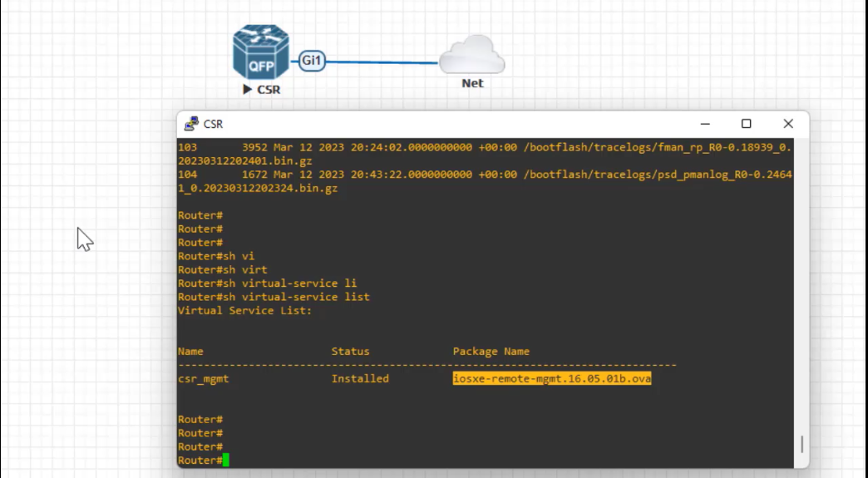Click the Gi1 interface label
The image size is (868, 478).
(312, 61)
